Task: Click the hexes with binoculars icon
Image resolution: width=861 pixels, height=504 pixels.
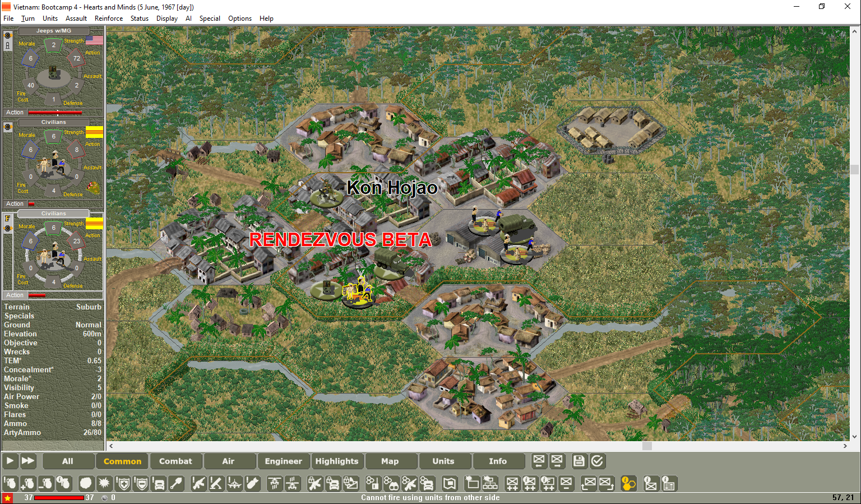Action: (x=391, y=483)
